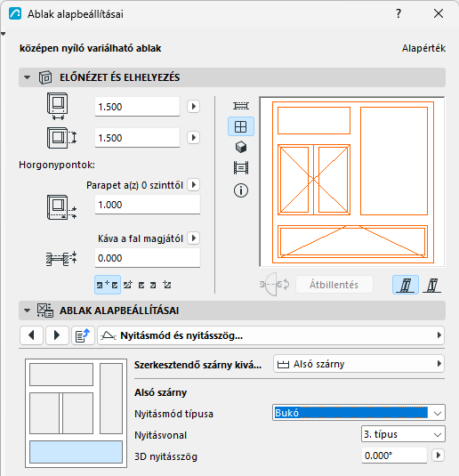
Task: Select the floor plan preview icon
Action: [x=241, y=106]
